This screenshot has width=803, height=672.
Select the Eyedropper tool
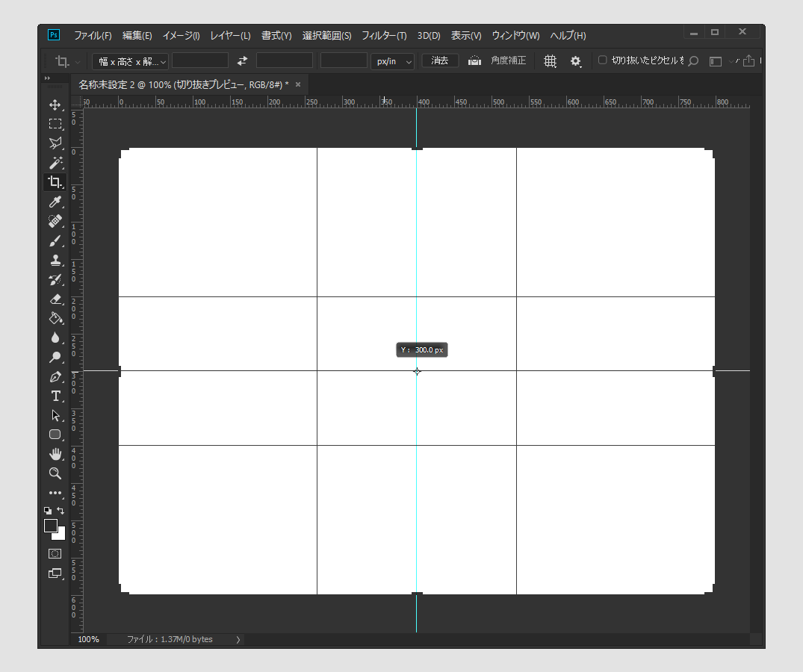click(x=55, y=202)
